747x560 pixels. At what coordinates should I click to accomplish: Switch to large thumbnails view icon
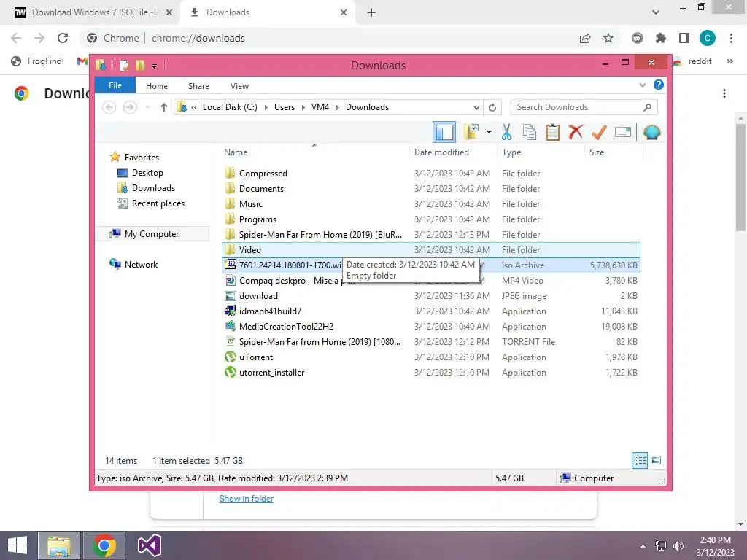(x=656, y=460)
